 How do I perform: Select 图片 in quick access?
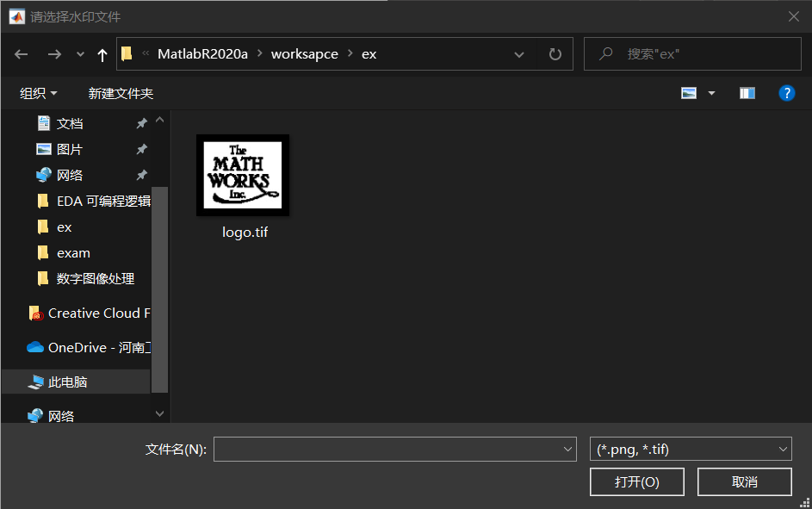[x=70, y=149]
